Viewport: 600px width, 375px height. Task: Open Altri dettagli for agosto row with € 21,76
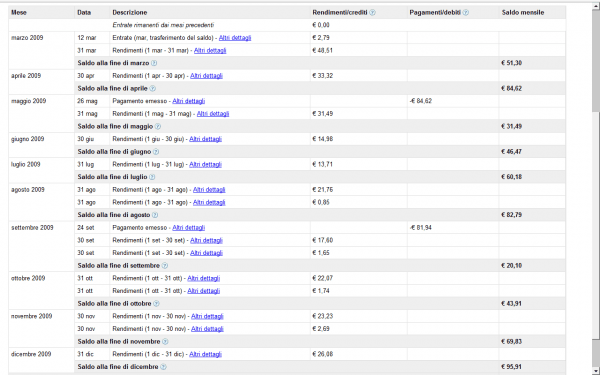209,190
